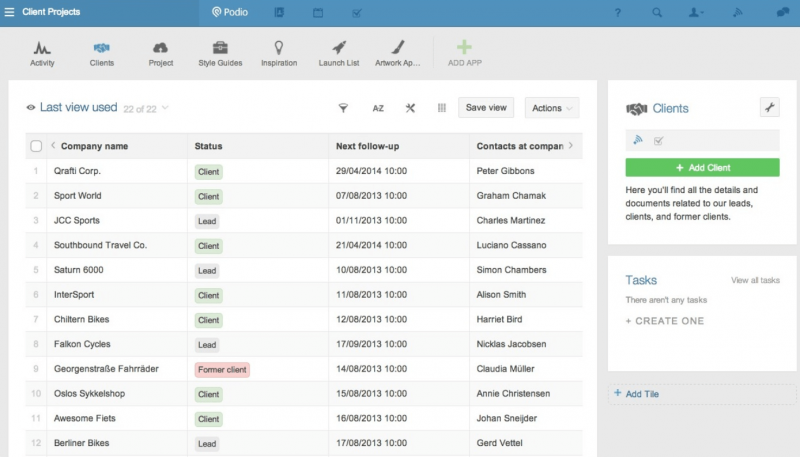Open the user account menu icon
Image resolution: width=800 pixels, height=457 pixels.
click(x=696, y=12)
